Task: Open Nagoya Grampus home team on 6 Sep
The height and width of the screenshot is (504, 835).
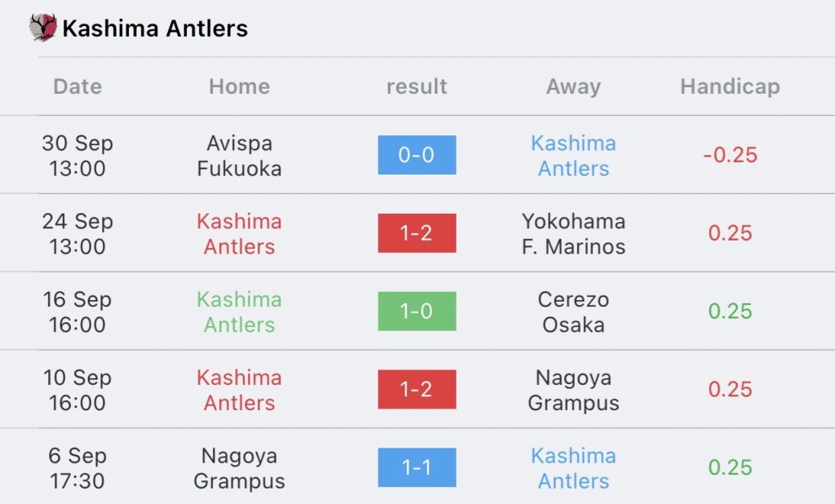Action: point(239,468)
